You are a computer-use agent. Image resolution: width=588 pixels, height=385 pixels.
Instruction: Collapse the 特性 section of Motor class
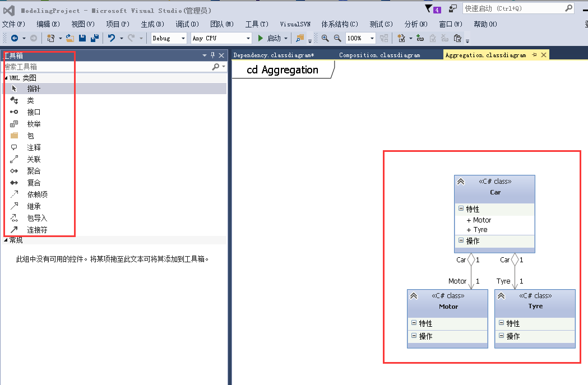click(414, 322)
